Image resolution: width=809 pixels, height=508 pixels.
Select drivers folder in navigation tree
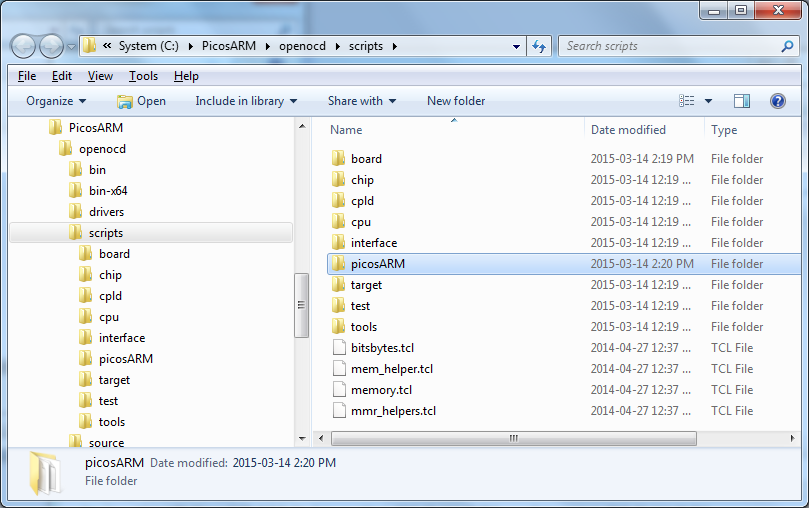click(x=106, y=212)
